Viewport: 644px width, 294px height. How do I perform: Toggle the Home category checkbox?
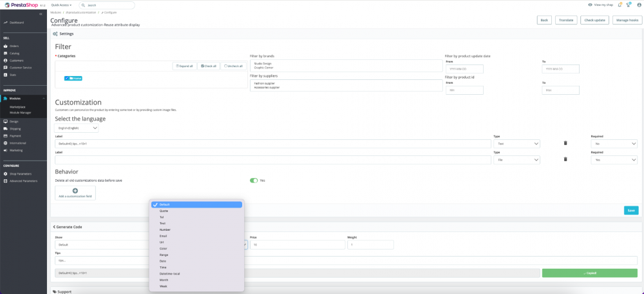[x=66, y=78]
